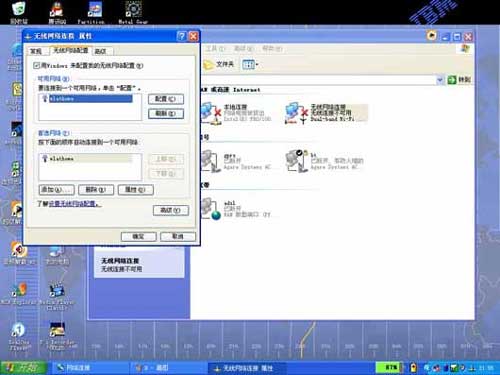This screenshot has width=500, height=375.
Task: Toggle the use Windows to configure wireless checkbox
Action: [36, 66]
